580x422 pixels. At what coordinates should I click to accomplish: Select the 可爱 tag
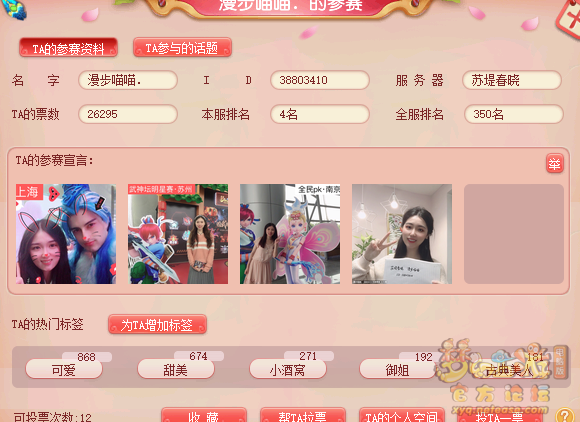pos(64,369)
